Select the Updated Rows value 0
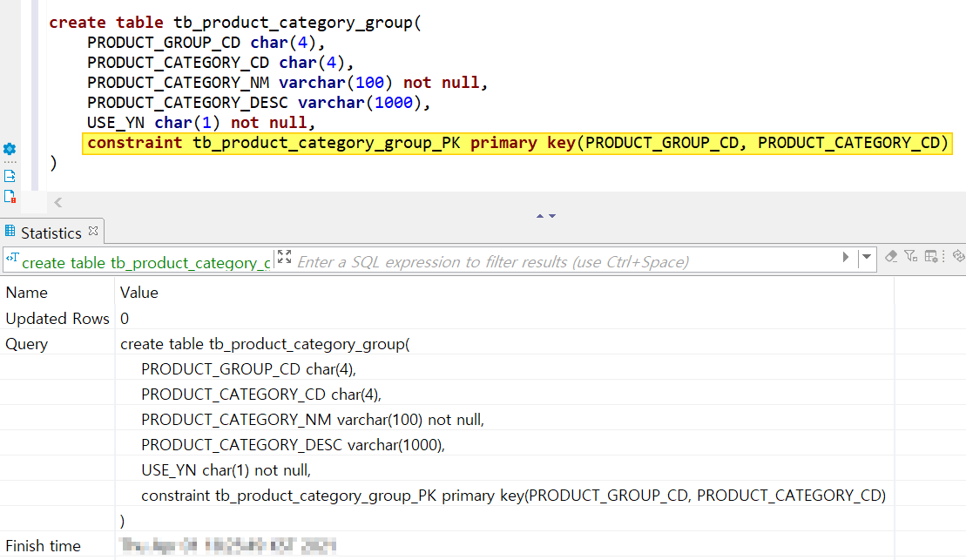This screenshot has width=966, height=560. point(125,319)
